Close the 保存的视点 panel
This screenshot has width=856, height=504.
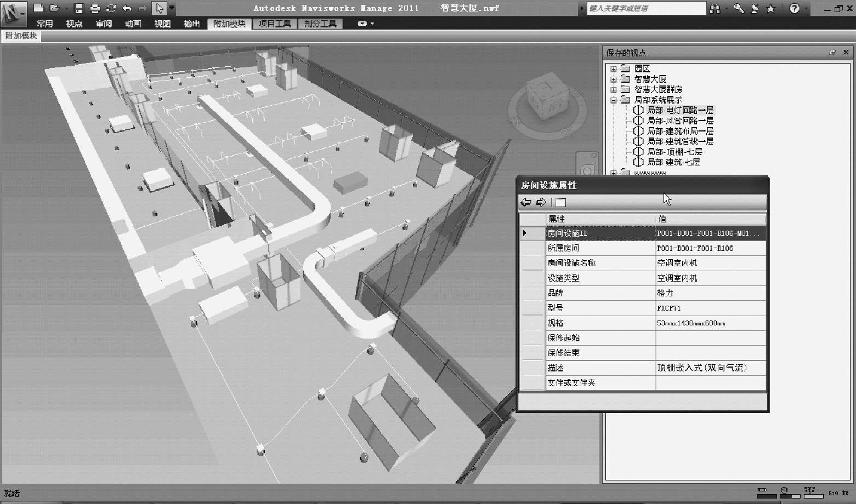click(846, 53)
